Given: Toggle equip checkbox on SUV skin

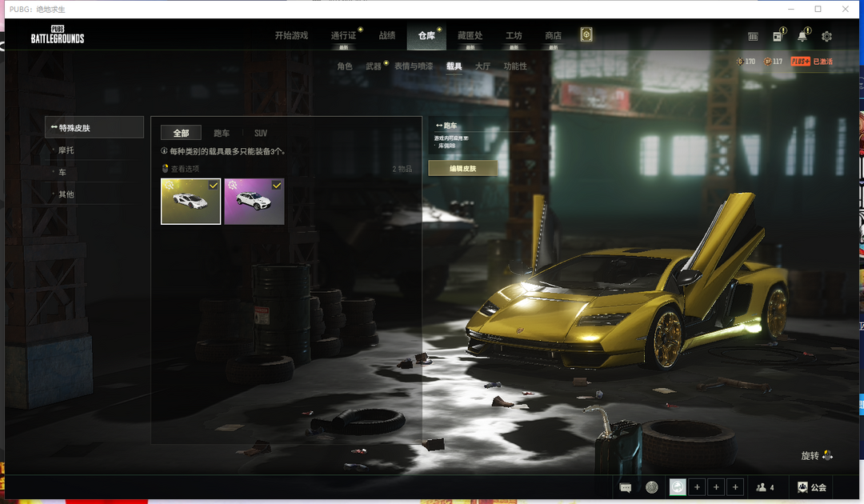Looking at the screenshot, I should tap(277, 186).
